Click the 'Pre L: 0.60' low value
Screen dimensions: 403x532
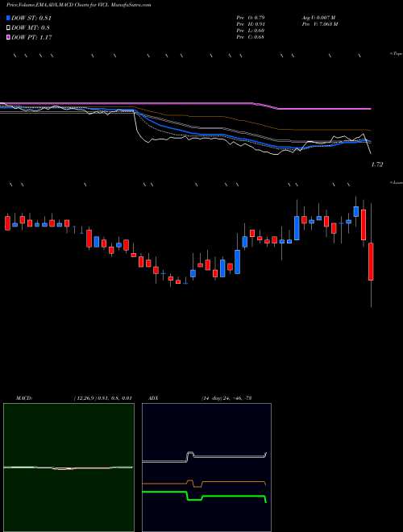(x=251, y=30)
